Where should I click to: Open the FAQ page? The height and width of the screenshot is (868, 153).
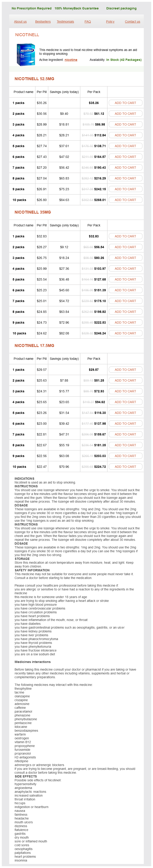[87, 22]
